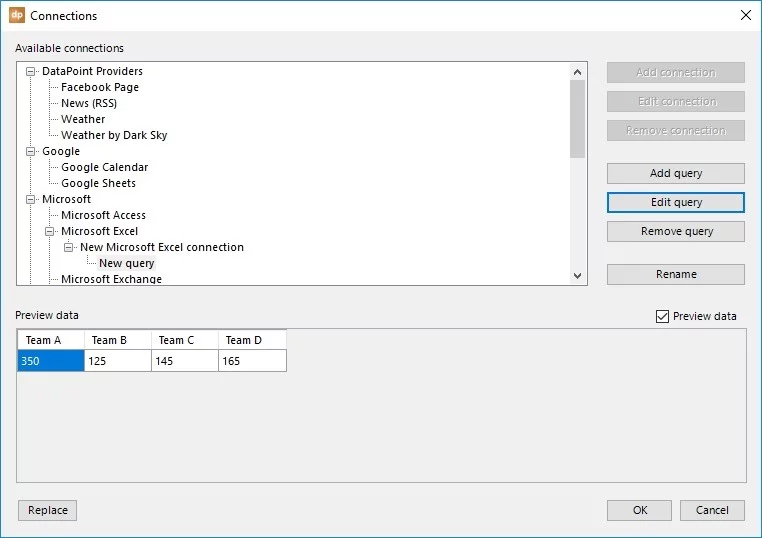This screenshot has width=762, height=538.
Task: Collapse the New Microsoft Excel connection node
Action: pyautogui.click(x=70, y=248)
